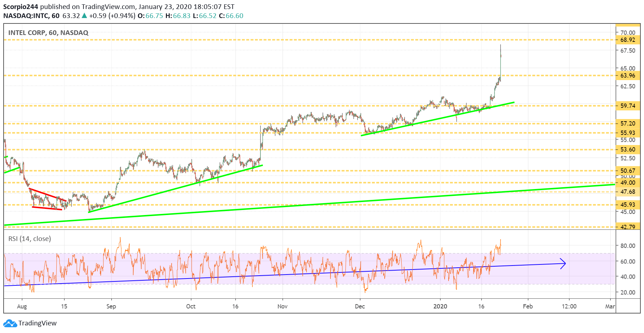Viewport: 644px width, 333px height.
Task: Select the 63.96 price level label
Action: pos(628,75)
